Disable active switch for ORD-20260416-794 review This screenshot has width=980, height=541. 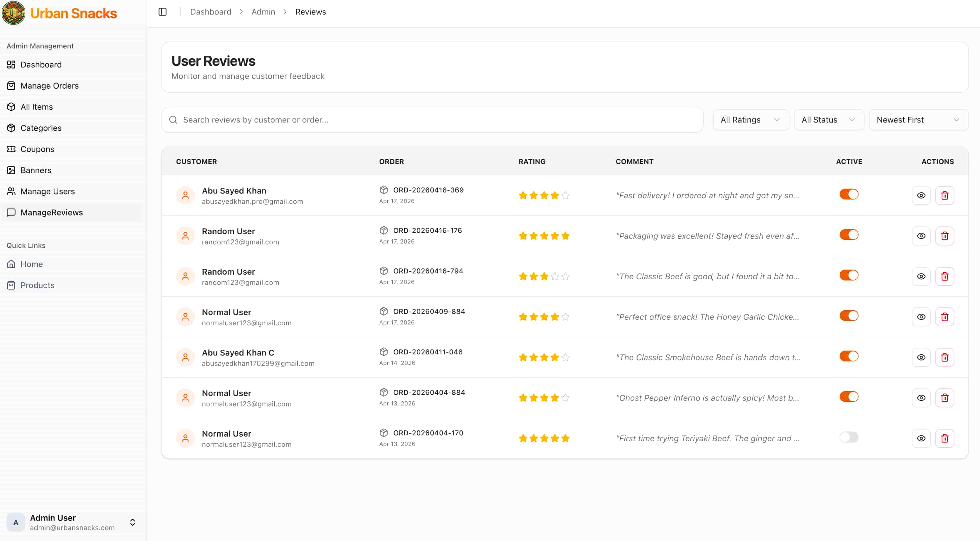[849, 275]
